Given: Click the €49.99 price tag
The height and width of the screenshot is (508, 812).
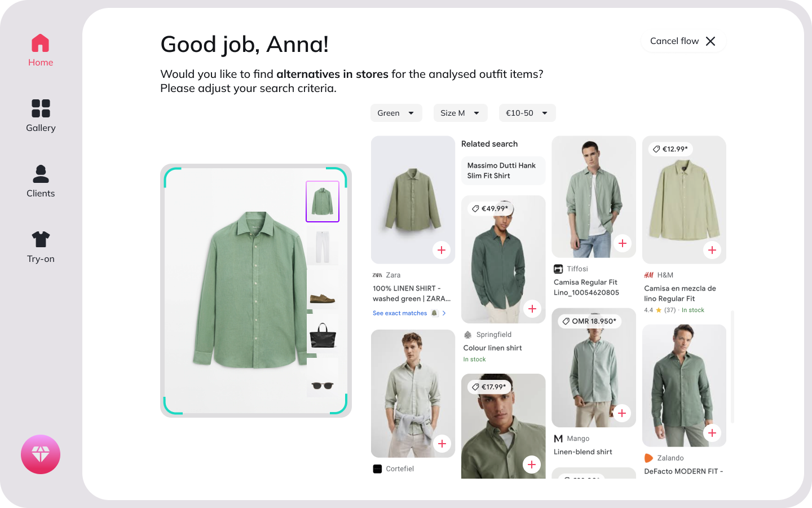Looking at the screenshot, I should tap(490, 208).
